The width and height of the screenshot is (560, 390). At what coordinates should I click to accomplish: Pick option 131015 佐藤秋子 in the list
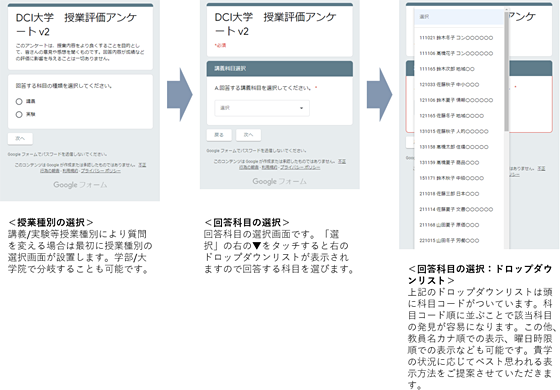459,131
